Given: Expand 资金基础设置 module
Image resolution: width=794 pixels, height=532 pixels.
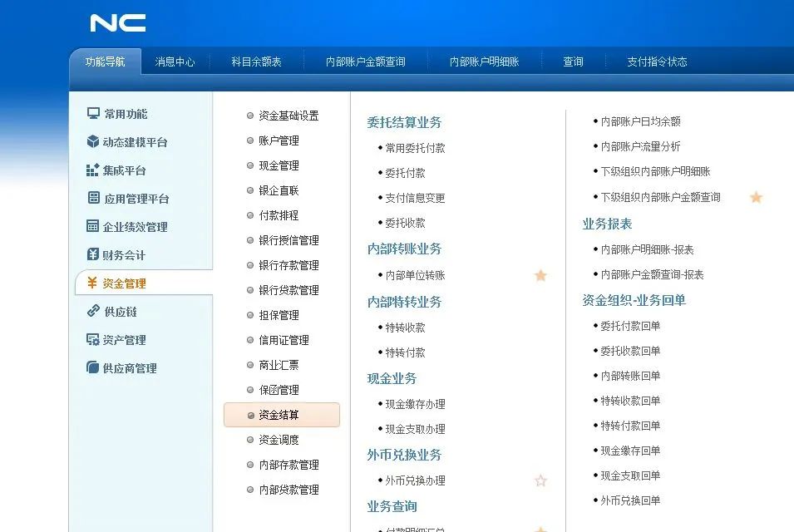Looking at the screenshot, I should (288, 116).
